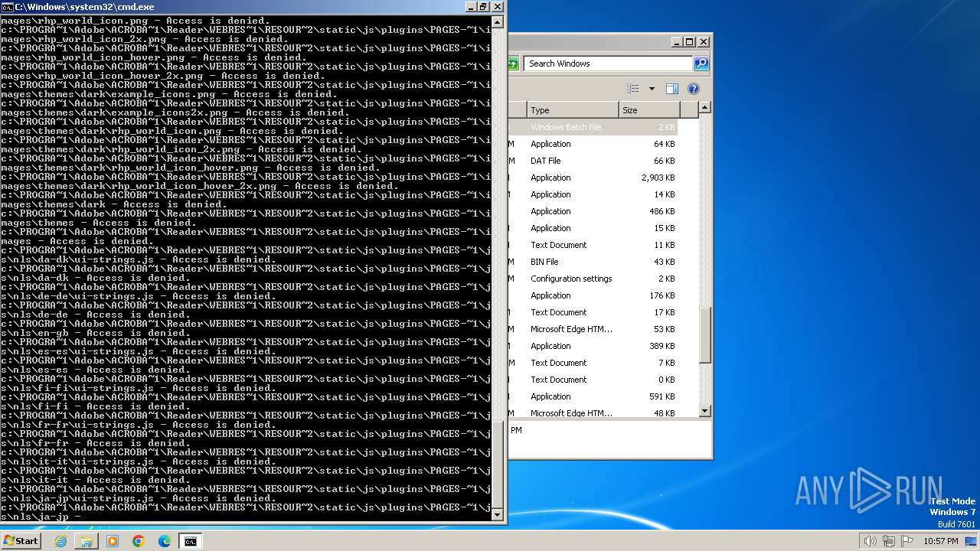The height and width of the screenshot is (551, 980).
Task: Change your view icon in Explorer
Action: click(x=633, y=89)
